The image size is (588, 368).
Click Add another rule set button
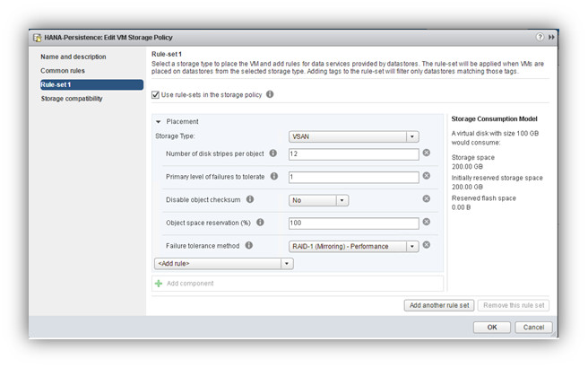439,305
